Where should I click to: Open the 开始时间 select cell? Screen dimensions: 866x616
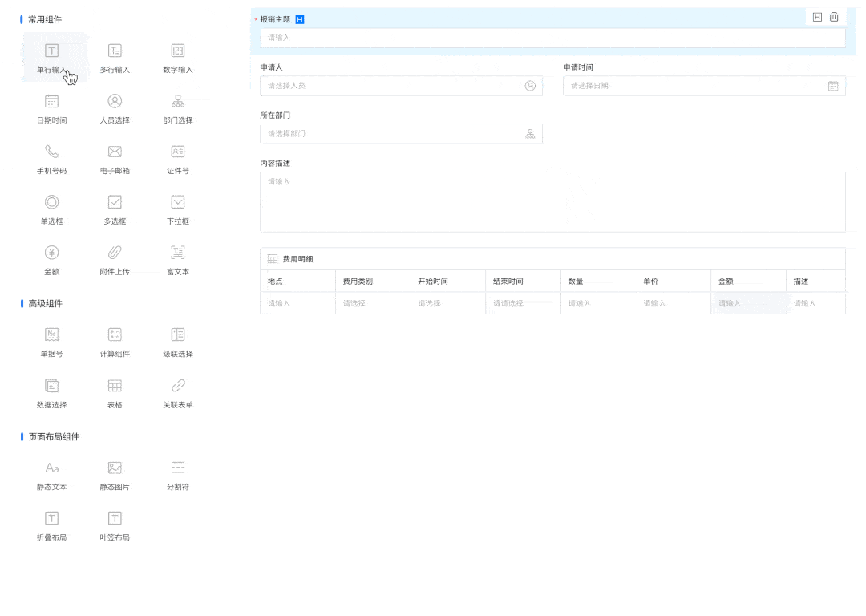tap(448, 303)
